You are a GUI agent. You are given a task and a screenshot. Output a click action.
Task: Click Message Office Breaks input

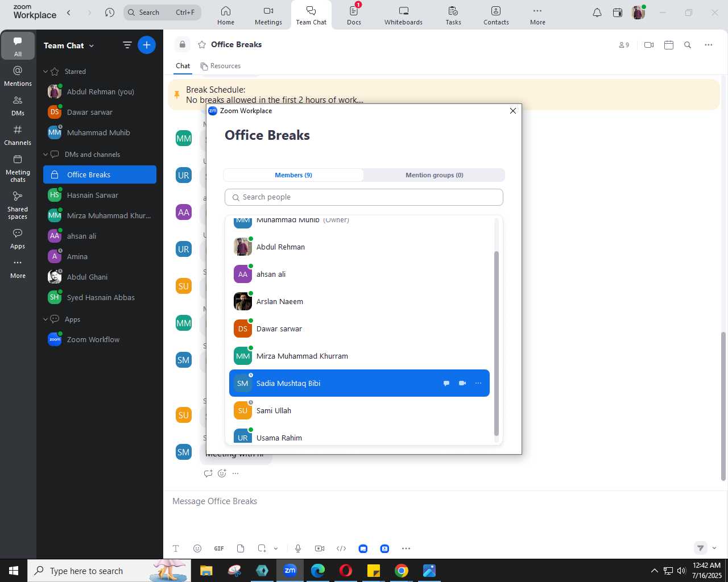[x=444, y=501]
